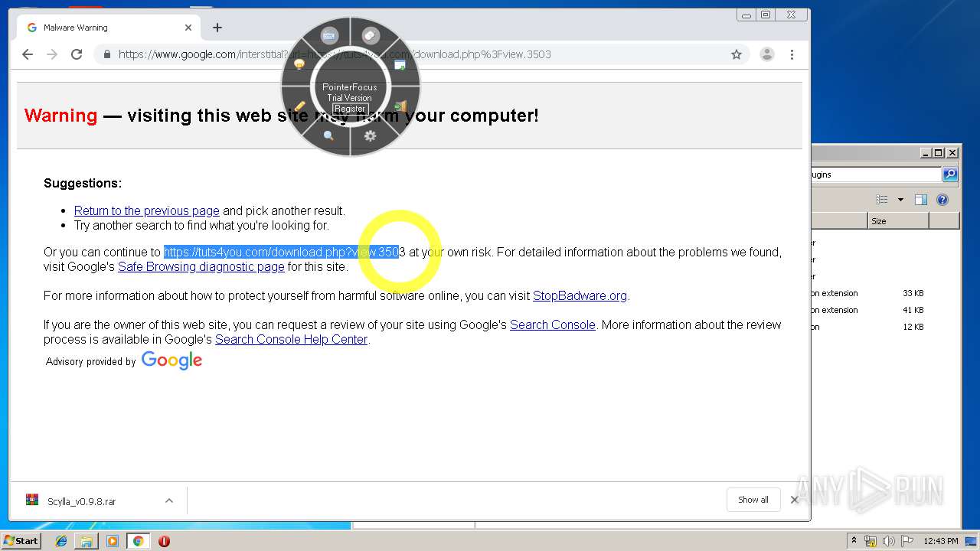Open Action Center flag tray icon
Screen dimensions: 980x551
[x=907, y=541]
